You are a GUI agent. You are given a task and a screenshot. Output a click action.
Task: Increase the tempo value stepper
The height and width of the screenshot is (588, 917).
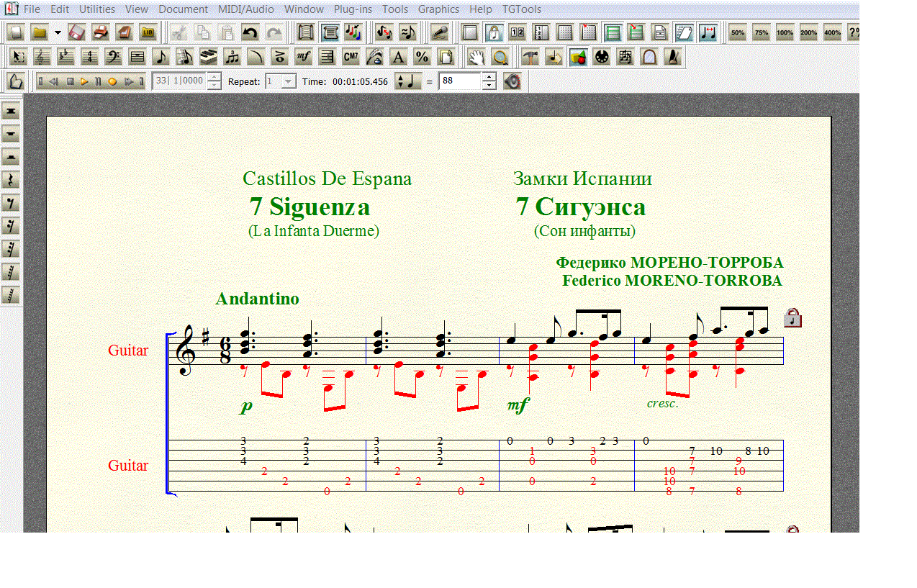pyautogui.click(x=489, y=77)
